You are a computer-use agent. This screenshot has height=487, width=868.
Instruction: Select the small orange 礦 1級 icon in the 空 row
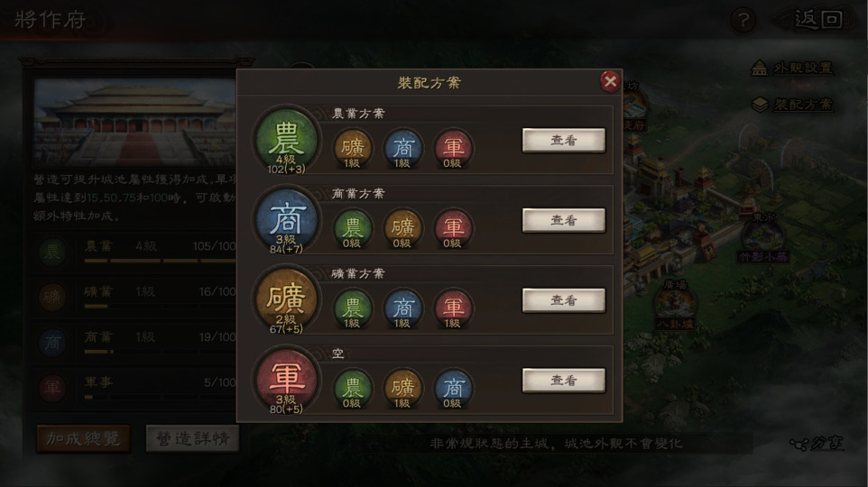point(402,389)
